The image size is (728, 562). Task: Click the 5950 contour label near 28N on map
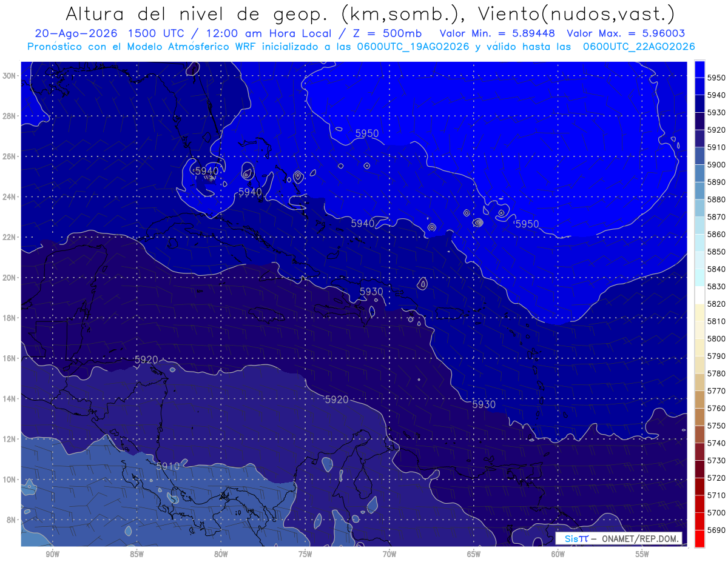[367, 133]
